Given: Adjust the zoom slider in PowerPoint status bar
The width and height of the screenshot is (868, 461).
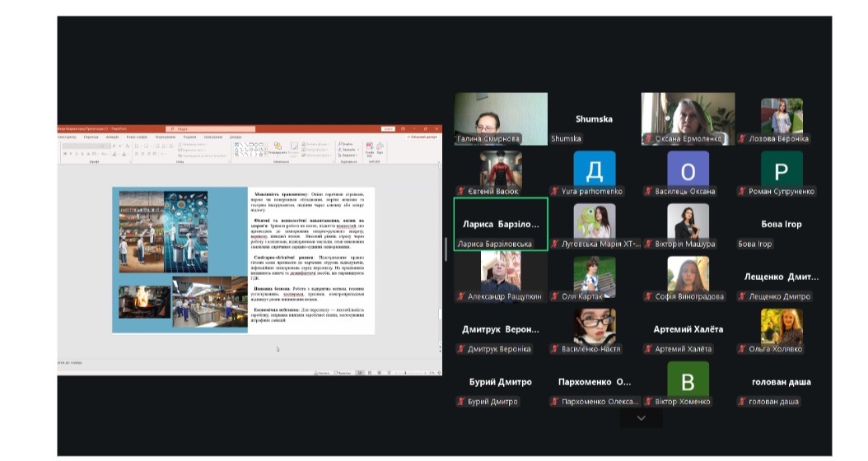Looking at the screenshot, I should [405, 374].
